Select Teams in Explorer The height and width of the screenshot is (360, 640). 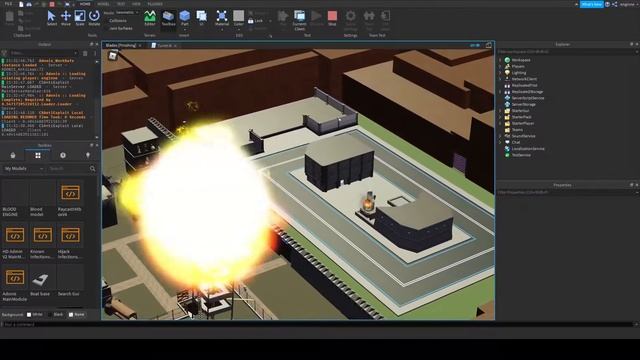[x=517, y=130]
